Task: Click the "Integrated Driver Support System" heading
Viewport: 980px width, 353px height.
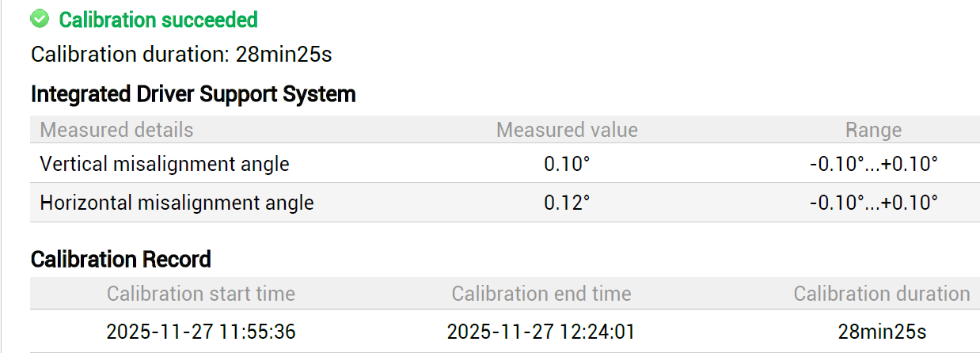Action: click(x=193, y=94)
